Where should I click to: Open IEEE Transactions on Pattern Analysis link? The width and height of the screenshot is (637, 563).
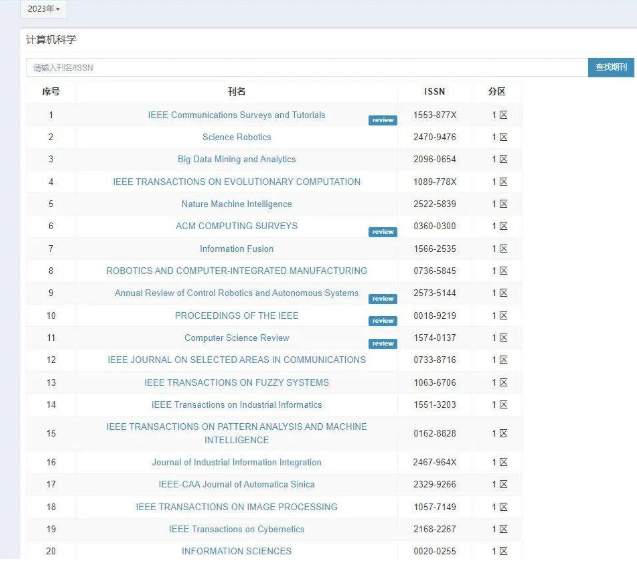pyautogui.click(x=236, y=433)
